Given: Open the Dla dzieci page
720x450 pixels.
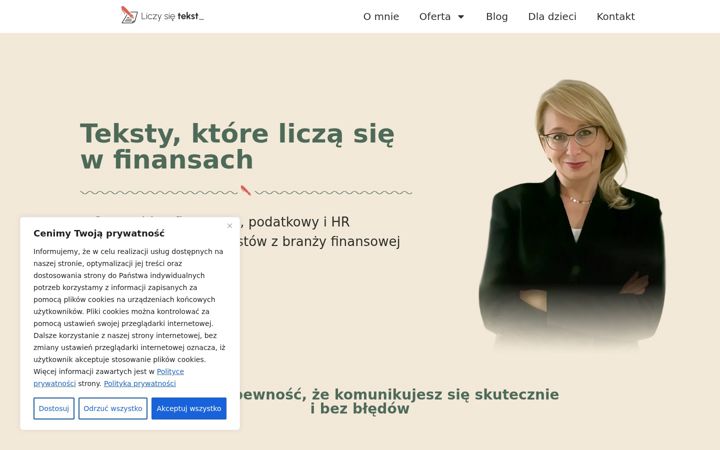Looking at the screenshot, I should pos(552,17).
